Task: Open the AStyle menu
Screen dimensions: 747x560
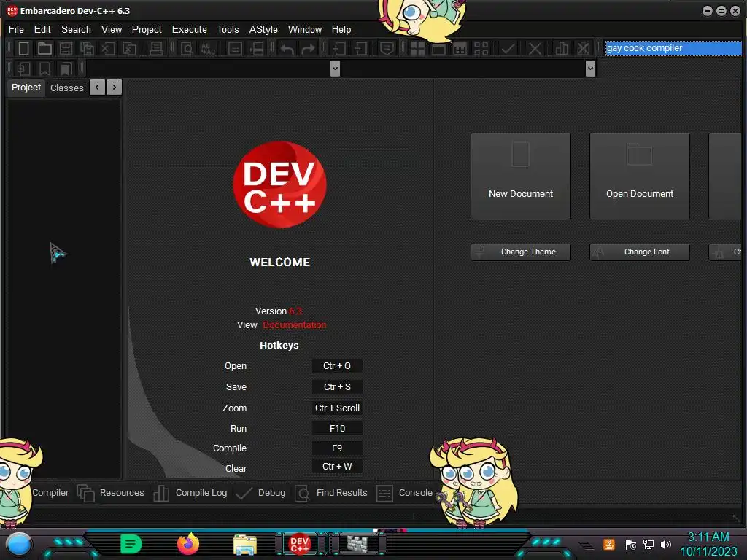Action: point(263,29)
